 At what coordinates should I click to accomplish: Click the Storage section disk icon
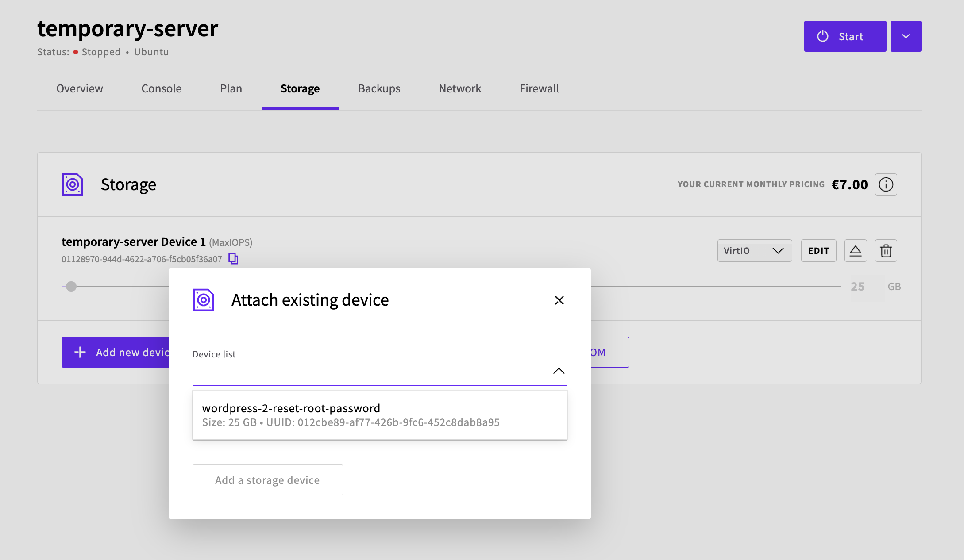[x=73, y=184]
